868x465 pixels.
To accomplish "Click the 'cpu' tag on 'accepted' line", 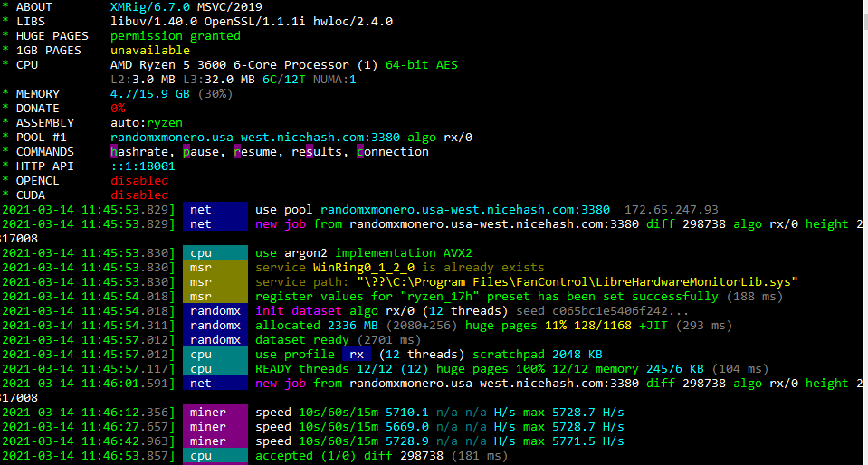I will click(215, 455).
